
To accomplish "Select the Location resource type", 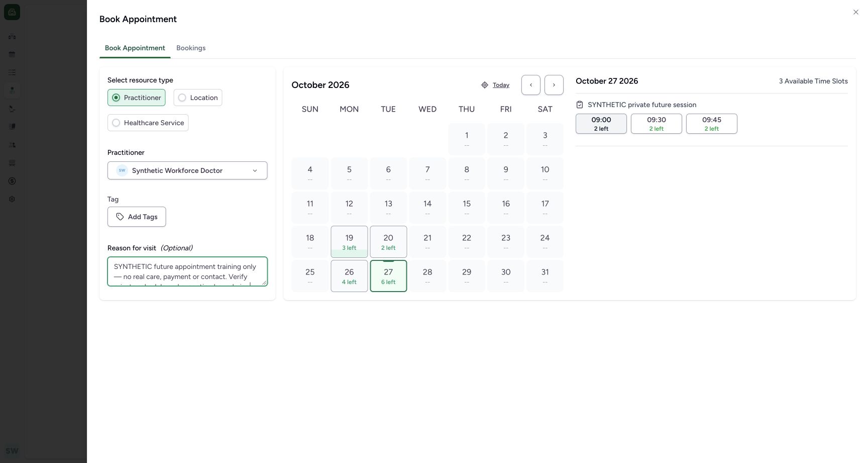I will tap(198, 98).
